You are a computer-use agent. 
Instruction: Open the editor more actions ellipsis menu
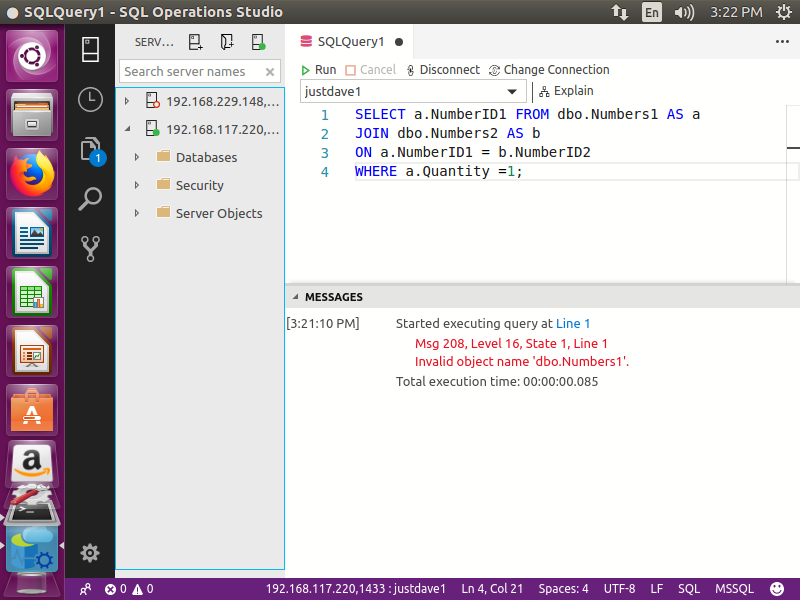pyautogui.click(x=782, y=42)
